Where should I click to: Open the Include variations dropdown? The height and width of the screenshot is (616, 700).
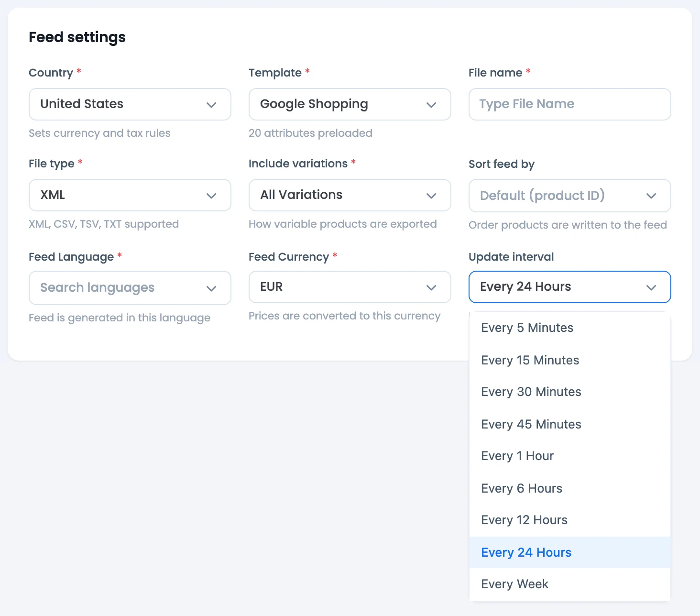point(350,195)
